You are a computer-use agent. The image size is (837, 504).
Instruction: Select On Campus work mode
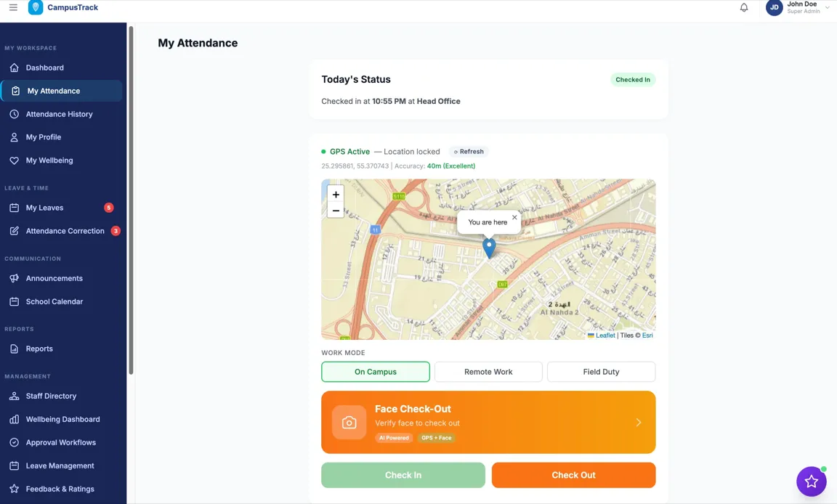click(x=376, y=372)
